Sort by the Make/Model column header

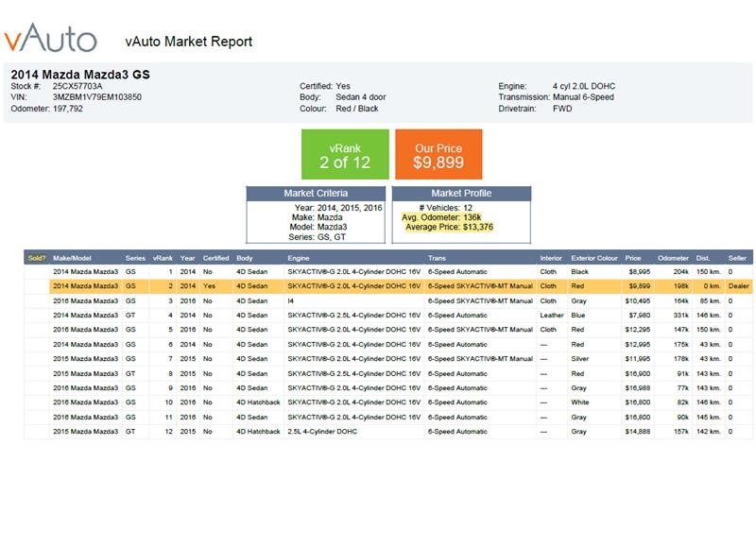coord(72,258)
